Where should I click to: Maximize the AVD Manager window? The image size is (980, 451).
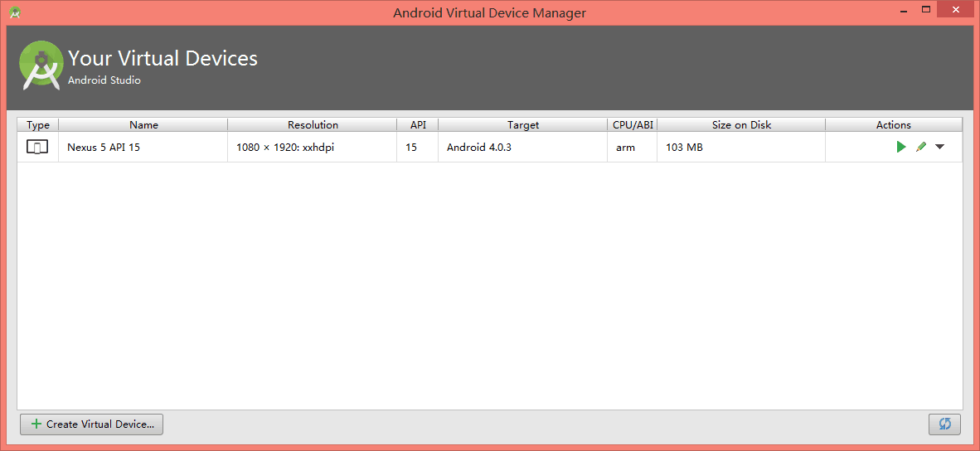point(926,9)
